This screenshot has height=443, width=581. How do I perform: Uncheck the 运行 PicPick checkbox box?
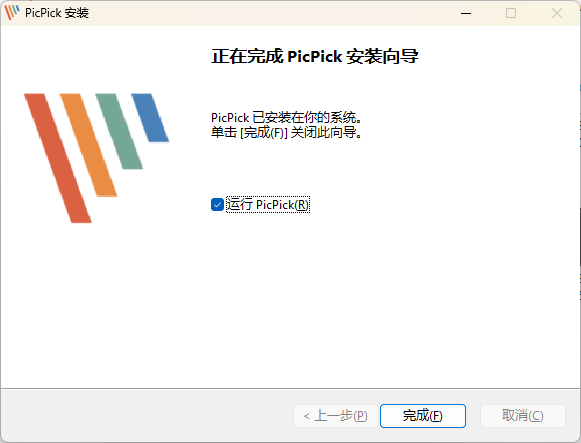coord(217,204)
